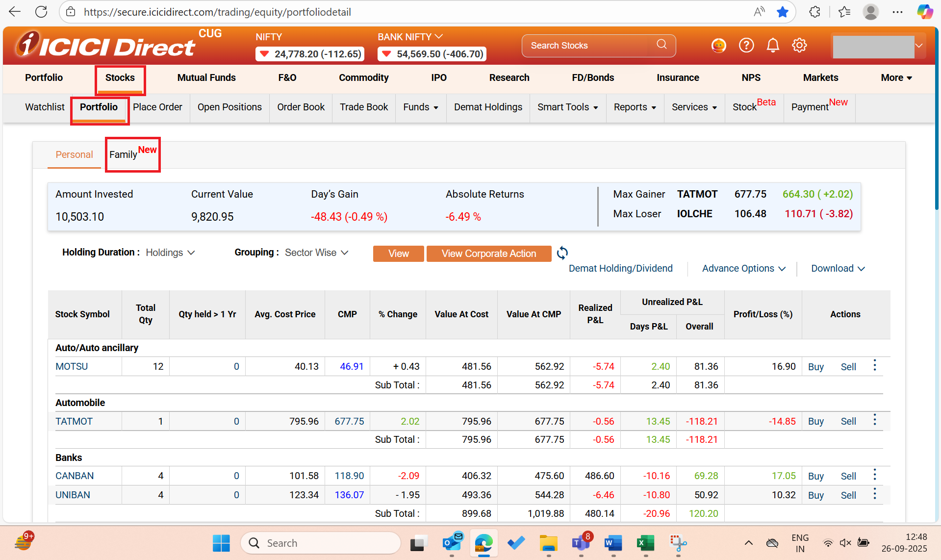Click inside the Search Stocks input field
Screen dimensions: 941x560
coord(579,45)
